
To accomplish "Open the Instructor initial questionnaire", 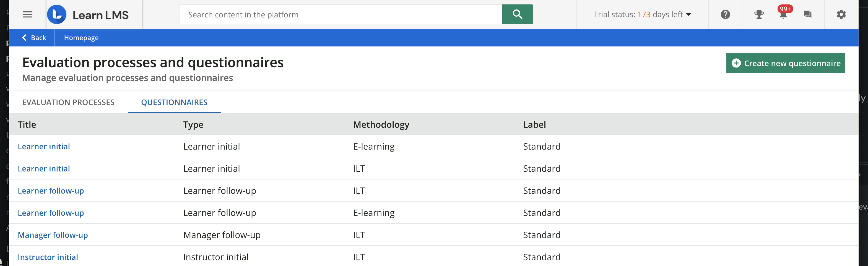I will point(48,257).
